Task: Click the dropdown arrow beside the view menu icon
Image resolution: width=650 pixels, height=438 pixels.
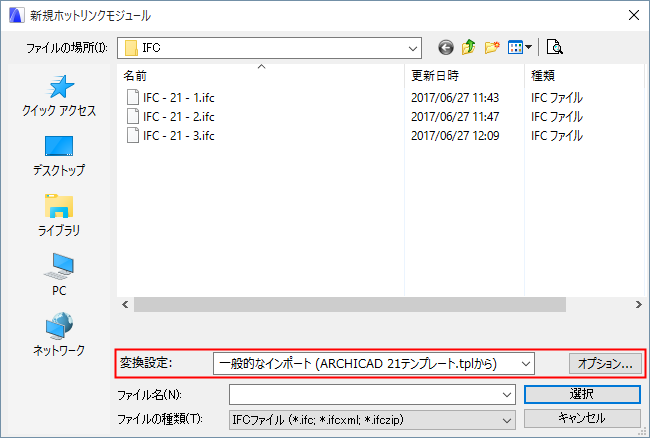Action: (x=529, y=47)
